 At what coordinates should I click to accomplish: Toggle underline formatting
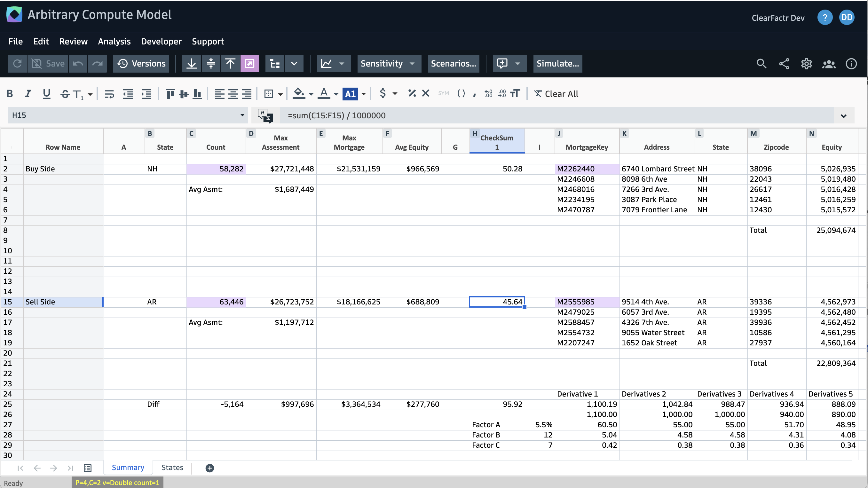(46, 94)
